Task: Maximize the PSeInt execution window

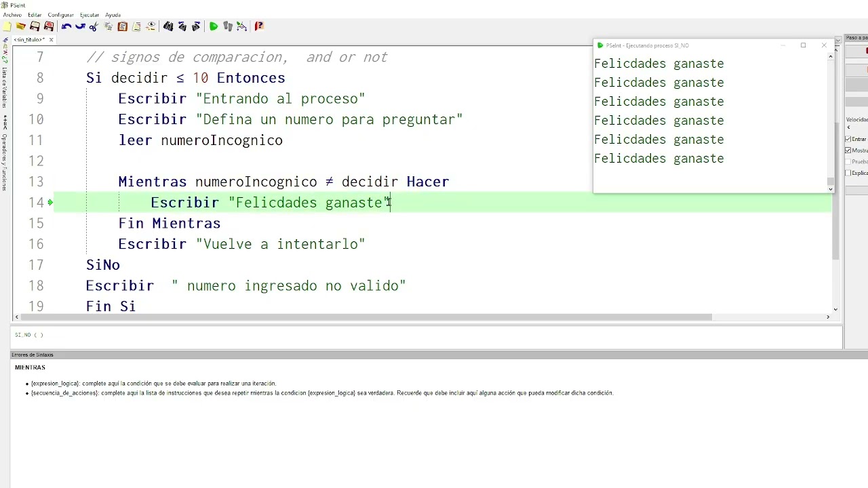Action: [x=804, y=45]
